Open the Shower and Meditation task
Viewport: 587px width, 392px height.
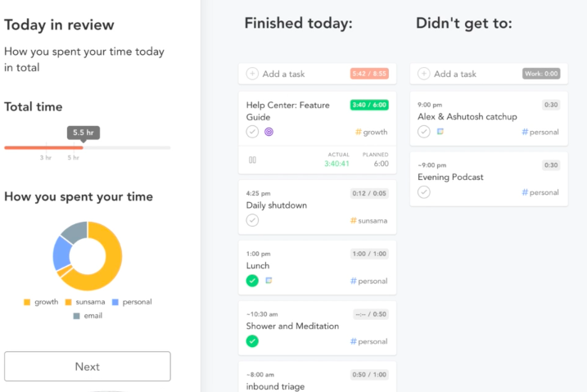pos(292,327)
